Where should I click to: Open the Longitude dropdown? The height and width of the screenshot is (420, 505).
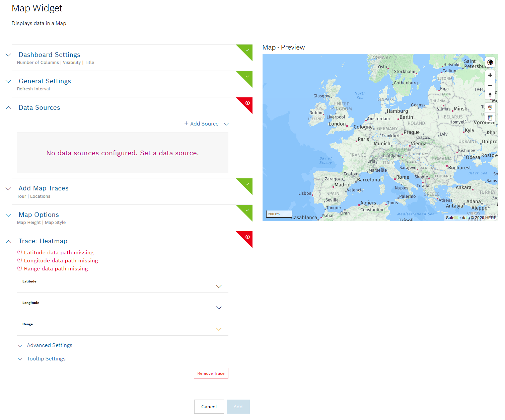[x=219, y=308]
